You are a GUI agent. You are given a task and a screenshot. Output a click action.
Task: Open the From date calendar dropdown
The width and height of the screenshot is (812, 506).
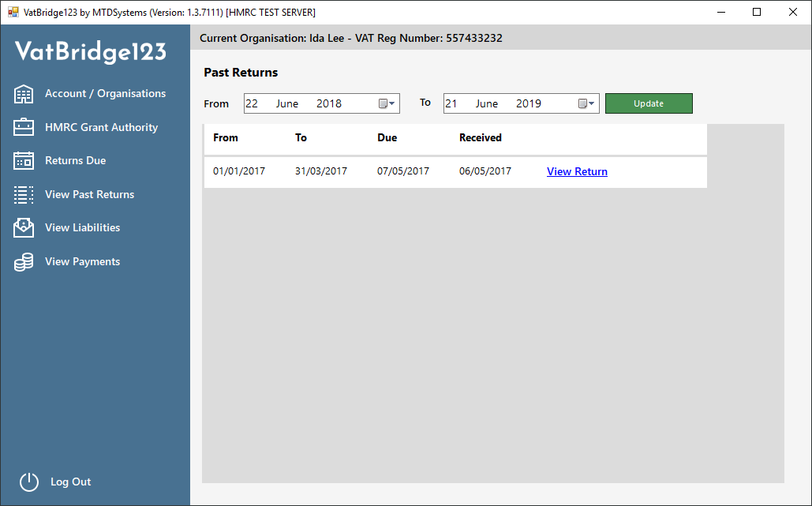tap(387, 103)
